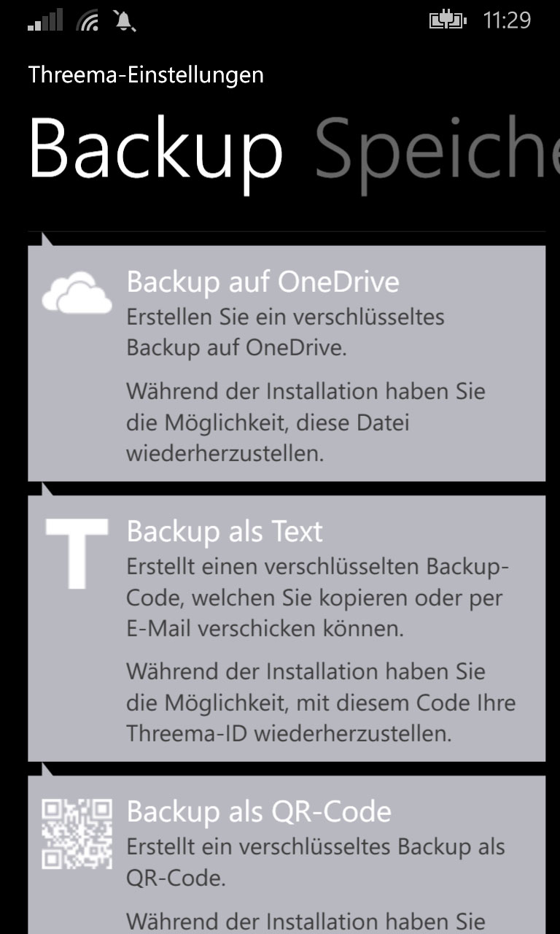
Task: Check the cellular signal strength icon
Action: click(x=45, y=20)
